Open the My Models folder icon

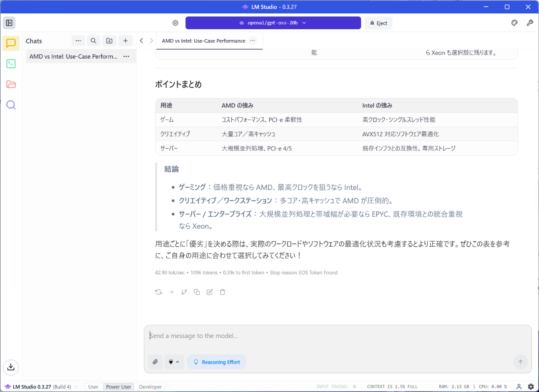[x=11, y=84]
